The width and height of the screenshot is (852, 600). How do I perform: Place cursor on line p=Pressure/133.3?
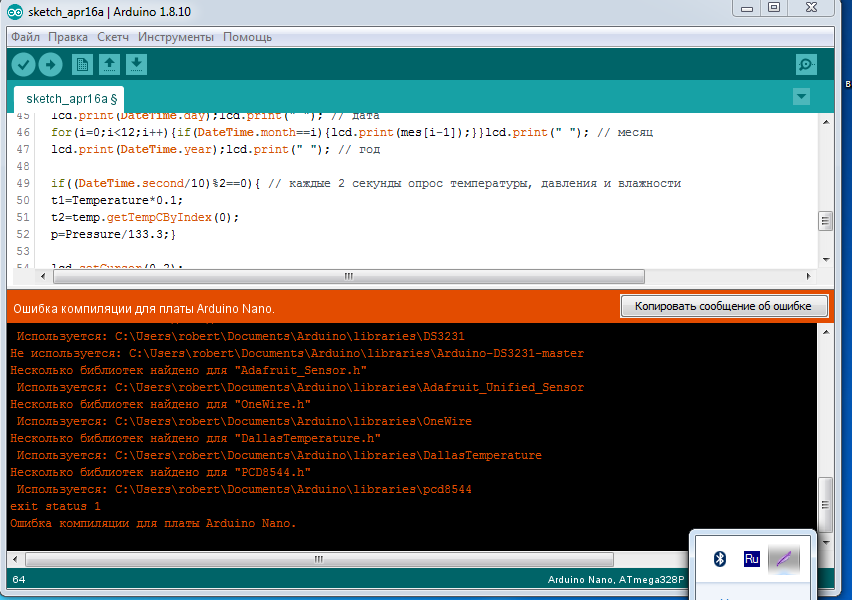[113, 233]
